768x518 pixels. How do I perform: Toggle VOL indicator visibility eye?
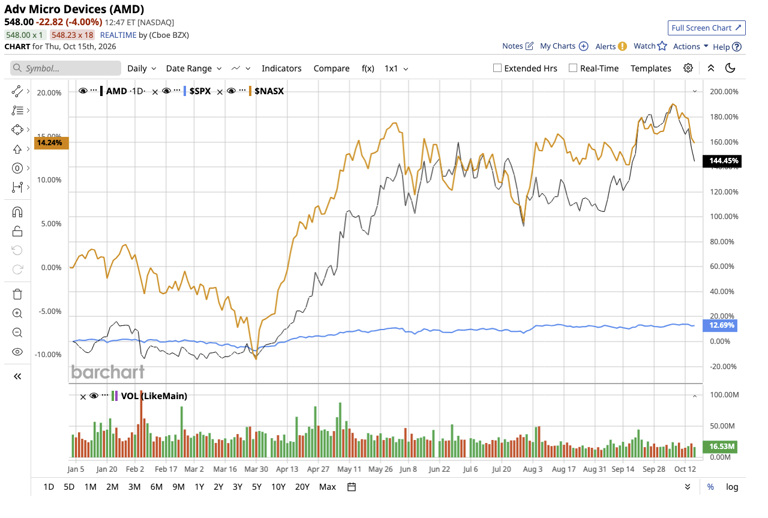[x=94, y=396]
